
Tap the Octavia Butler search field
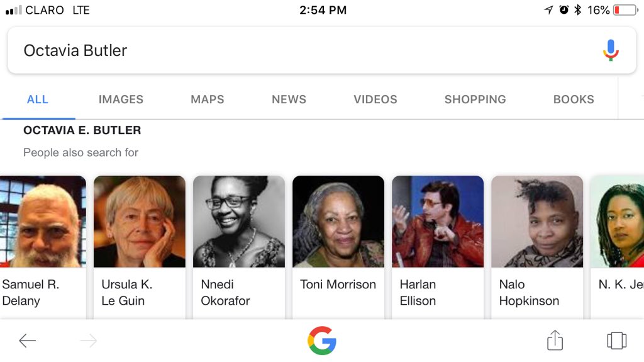tap(322, 50)
